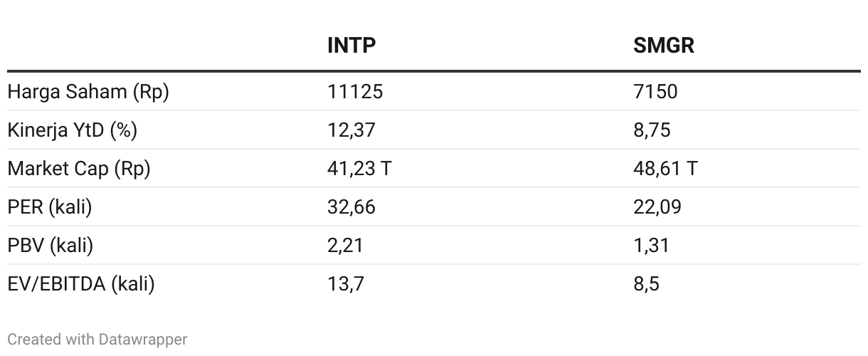The height and width of the screenshot is (356, 868).
Task: Click the INTP column header
Action: pyautogui.click(x=351, y=46)
